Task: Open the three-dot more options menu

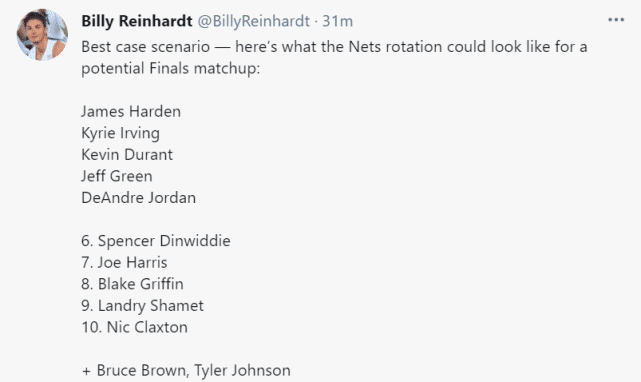Action: pos(616,20)
